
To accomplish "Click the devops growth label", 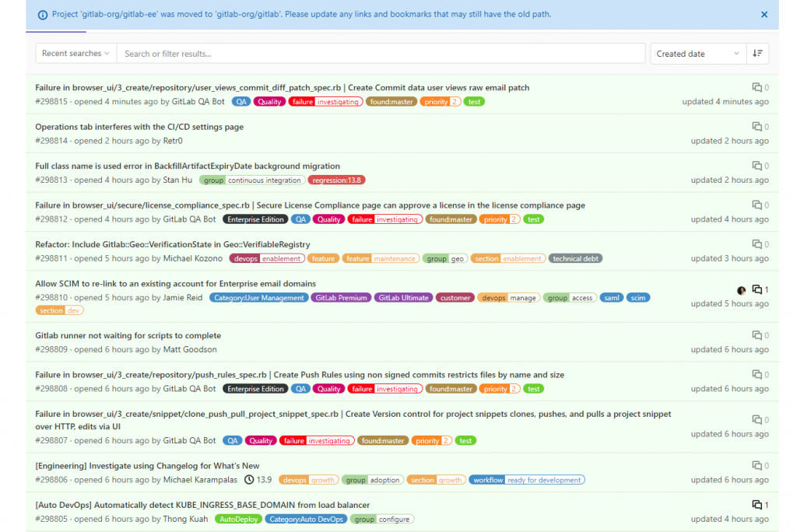I will (x=308, y=480).
